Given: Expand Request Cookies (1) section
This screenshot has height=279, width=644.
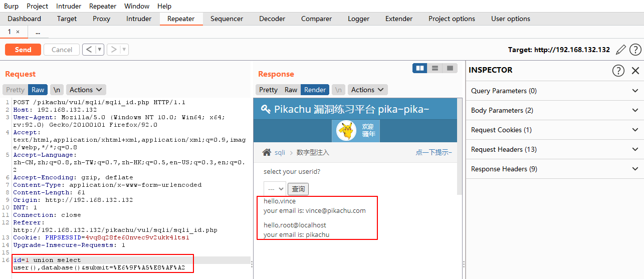Looking at the screenshot, I should tap(555, 130).
